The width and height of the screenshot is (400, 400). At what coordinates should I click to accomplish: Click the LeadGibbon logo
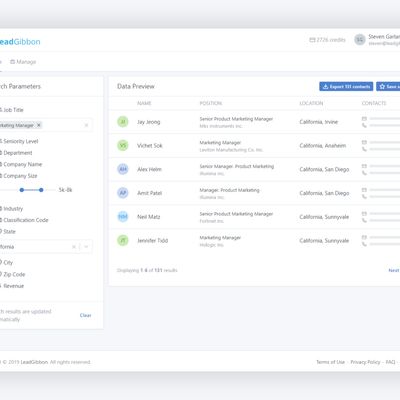point(20,42)
